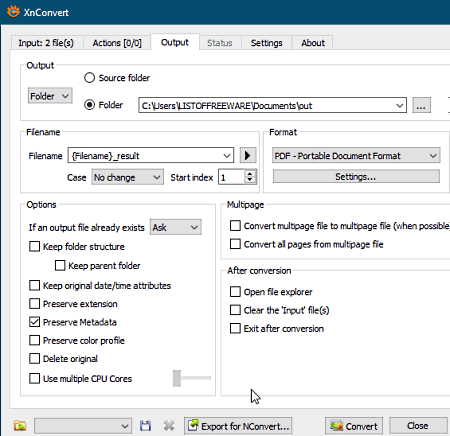Open the script preset dropdown at bottom
Image resolution: width=450 pixels, height=436 pixels.
(83, 426)
